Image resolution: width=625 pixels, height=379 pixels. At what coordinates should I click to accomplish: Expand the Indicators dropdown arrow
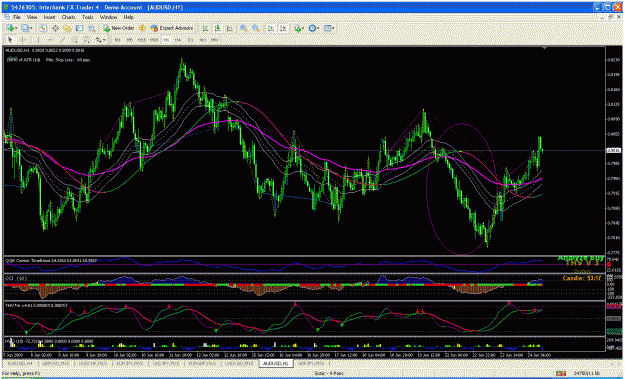coord(303,28)
